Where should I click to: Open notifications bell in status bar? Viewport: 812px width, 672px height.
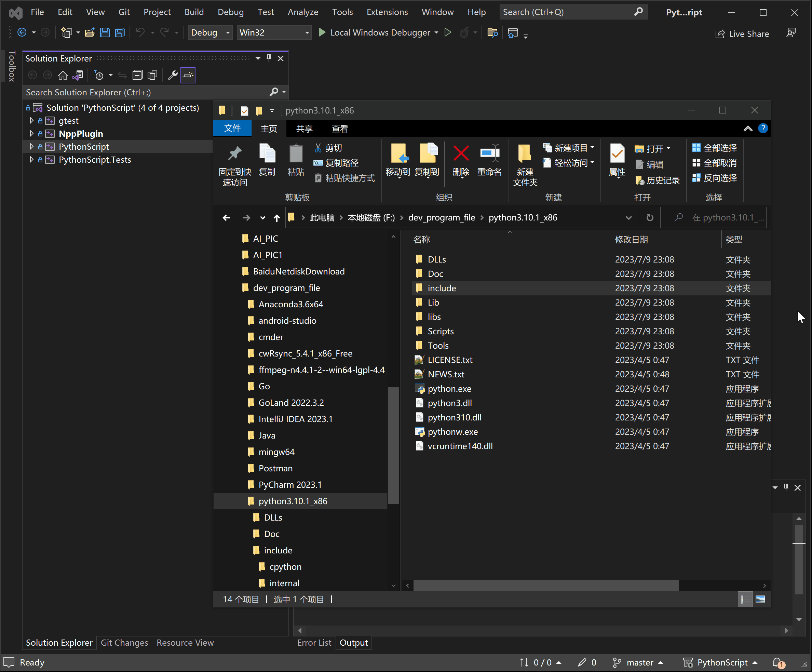(x=777, y=663)
